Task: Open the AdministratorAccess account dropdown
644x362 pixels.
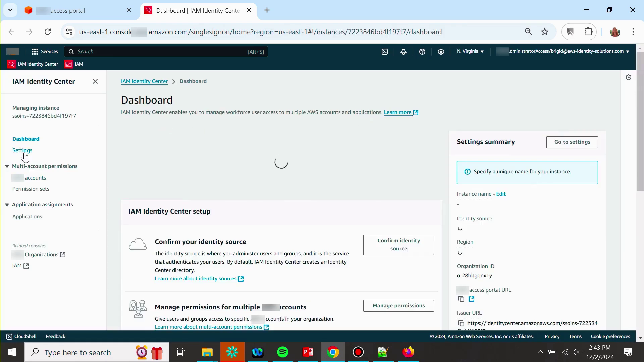Action: (563, 51)
